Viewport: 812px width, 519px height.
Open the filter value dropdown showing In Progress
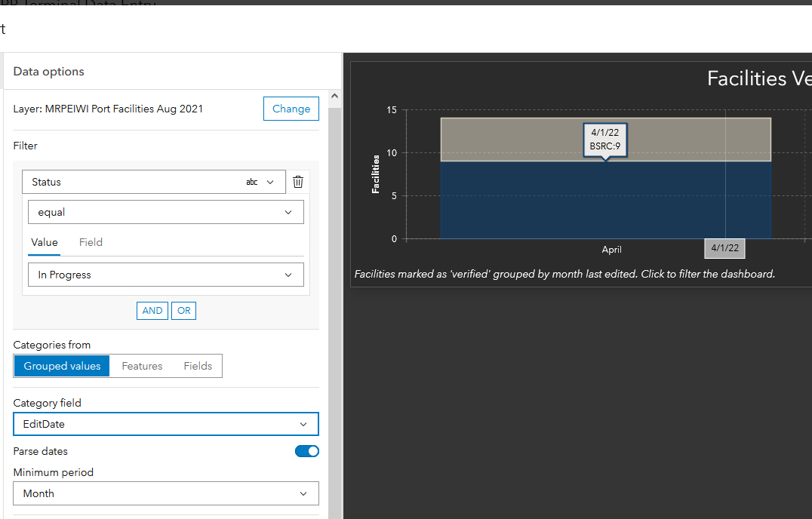166,274
